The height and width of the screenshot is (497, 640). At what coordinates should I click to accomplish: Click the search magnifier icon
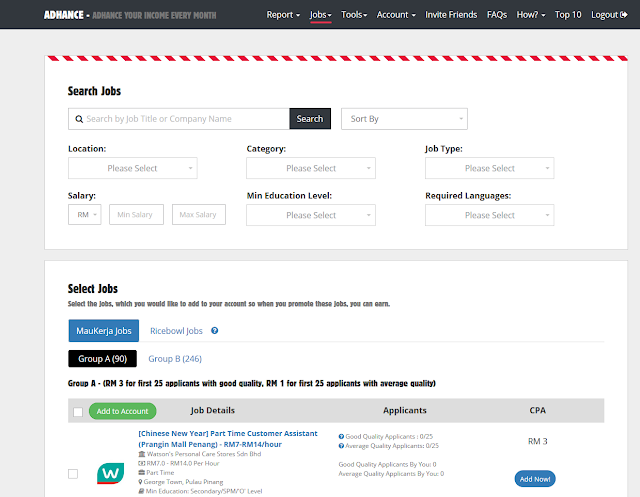point(79,119)
